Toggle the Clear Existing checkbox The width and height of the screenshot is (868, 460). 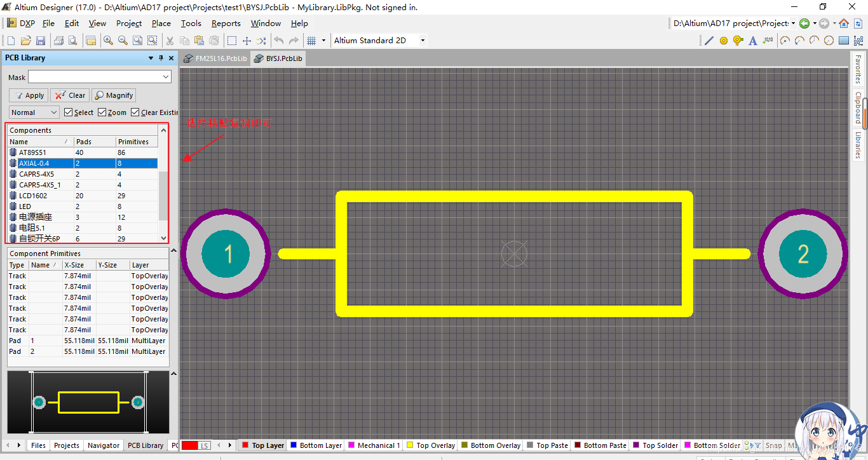pos(135,112)
